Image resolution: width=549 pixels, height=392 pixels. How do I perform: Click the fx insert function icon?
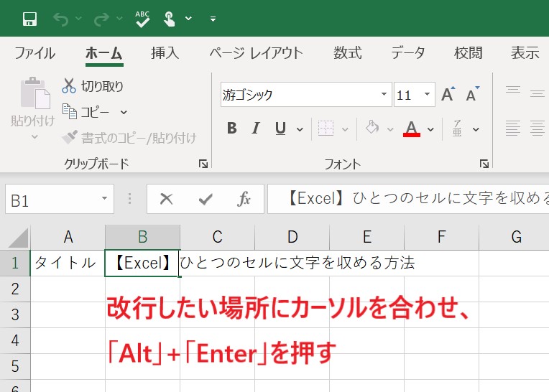[244, 199]
